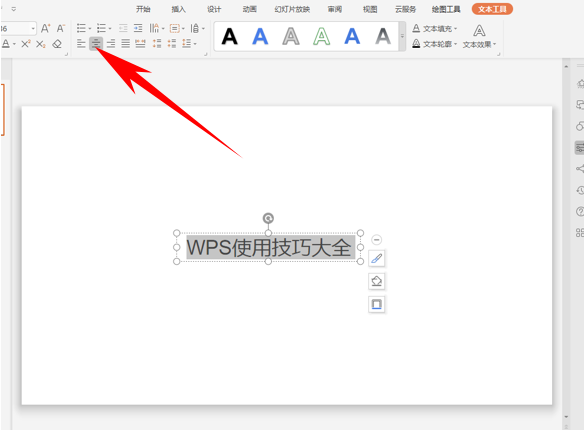Open the highlighted properties icon in sidebar

point(580,148)
